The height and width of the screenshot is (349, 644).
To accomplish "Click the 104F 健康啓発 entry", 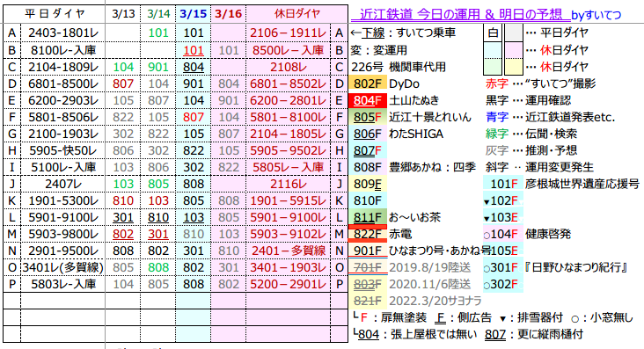I will click(x=528, y=235).
